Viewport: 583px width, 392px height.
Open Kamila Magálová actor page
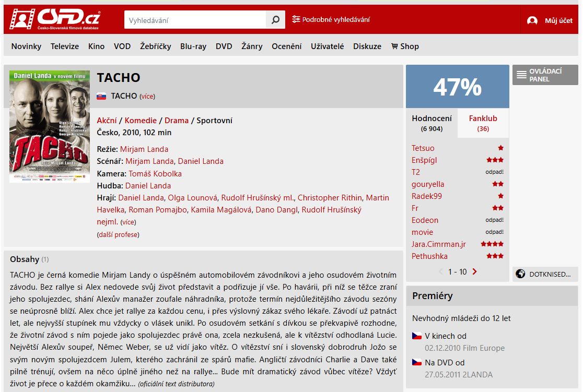[x=221, y=209]
